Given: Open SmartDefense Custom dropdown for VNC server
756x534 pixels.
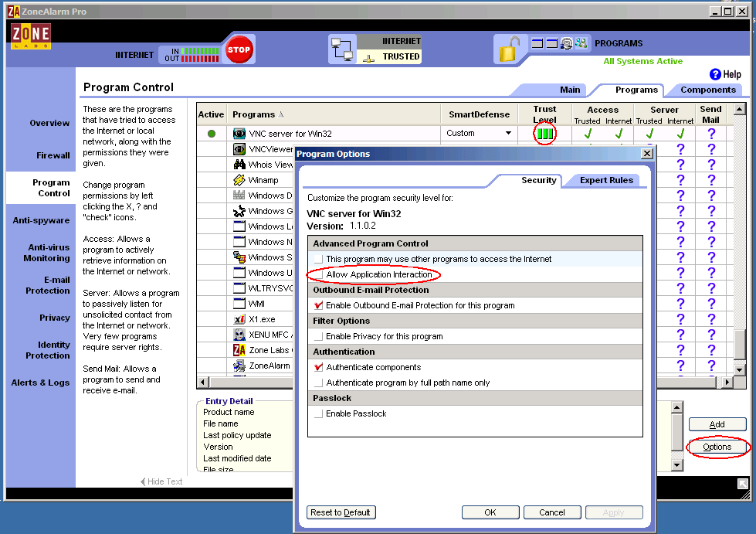Looking at the screenshot, I should pos(508,133).
